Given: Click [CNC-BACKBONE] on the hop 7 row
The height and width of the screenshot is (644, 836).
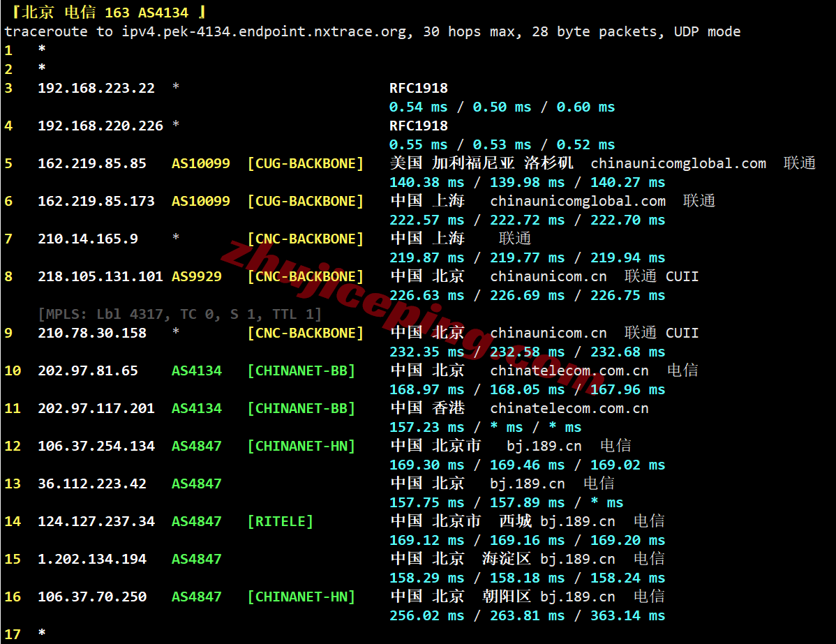Looking at the screenshot, I should coord(306,239).
